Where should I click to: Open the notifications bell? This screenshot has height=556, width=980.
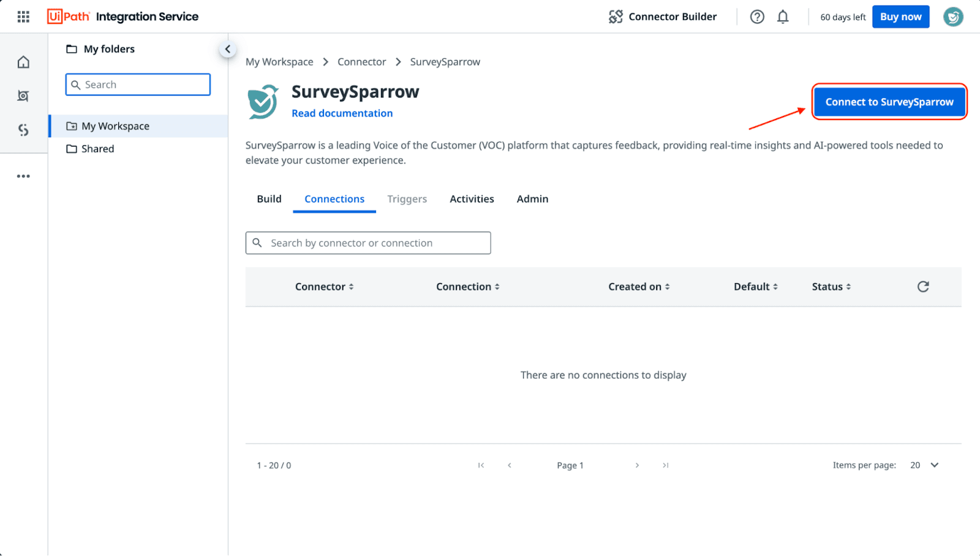tap(783, 17)
